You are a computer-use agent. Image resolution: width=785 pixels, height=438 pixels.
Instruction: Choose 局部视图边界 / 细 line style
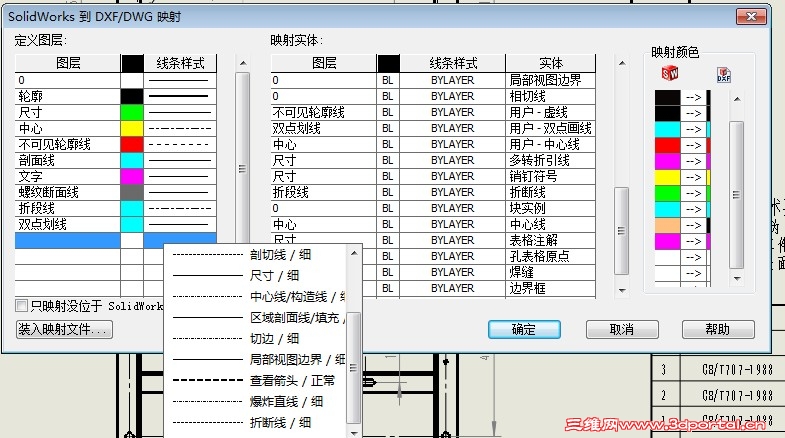coord(255,359)
